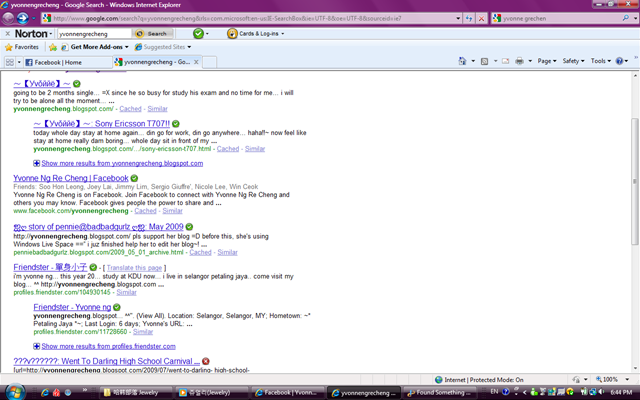
Task: Open story of pennie@badbadgurlz May 2009 link
Action: pos(98,227)
